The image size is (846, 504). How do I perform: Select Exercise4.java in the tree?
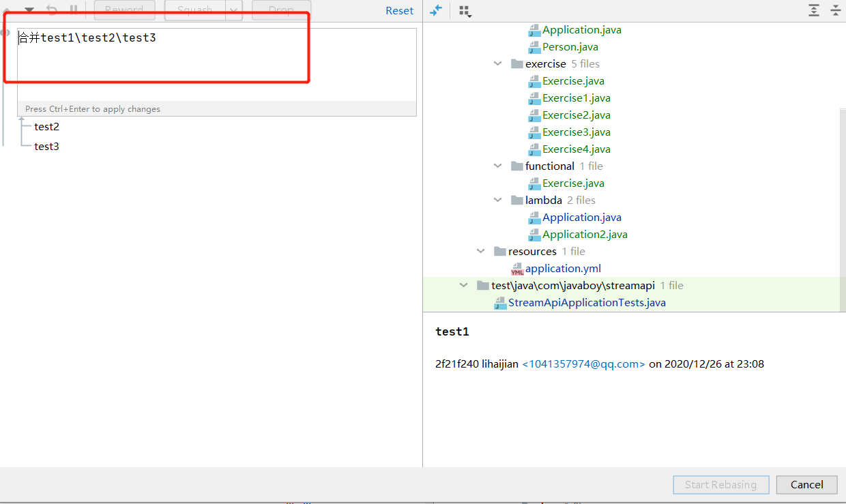[x=577, y=149]
